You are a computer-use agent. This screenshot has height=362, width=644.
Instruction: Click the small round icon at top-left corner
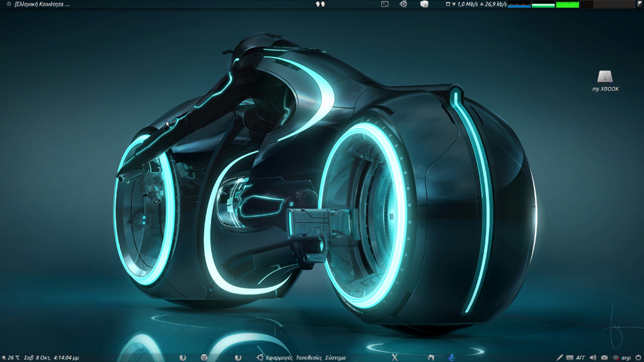click(x=9, y=4)
